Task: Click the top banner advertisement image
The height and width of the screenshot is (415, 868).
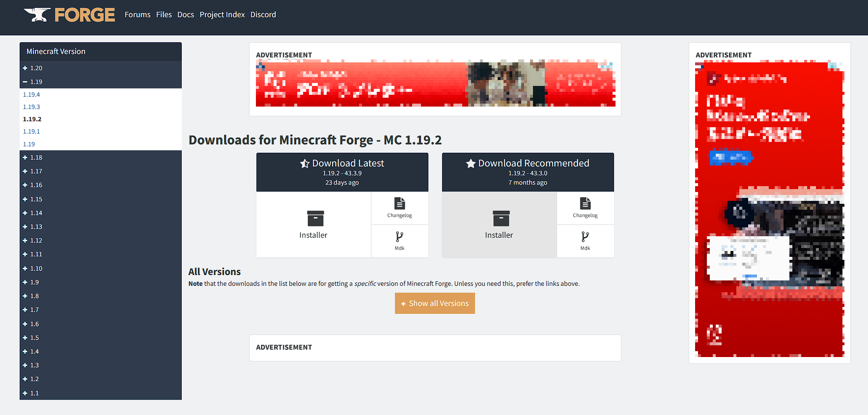Action: (435, 83)
